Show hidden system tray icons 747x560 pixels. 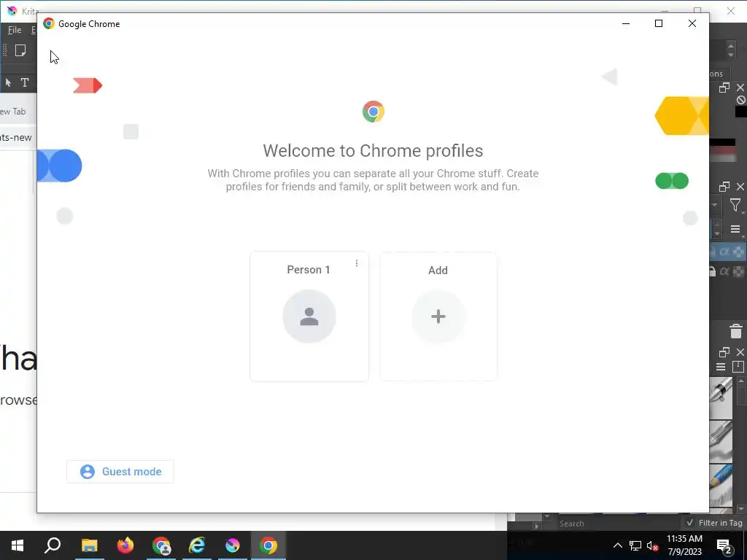[x=617, y=545]
